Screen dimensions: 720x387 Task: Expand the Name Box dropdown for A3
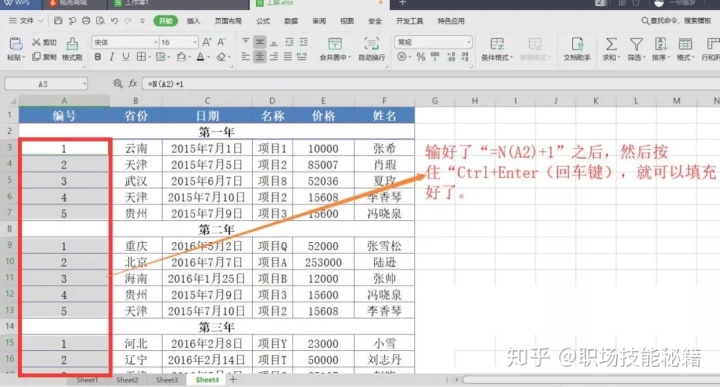pyautogui.click(x=84, y=84)
